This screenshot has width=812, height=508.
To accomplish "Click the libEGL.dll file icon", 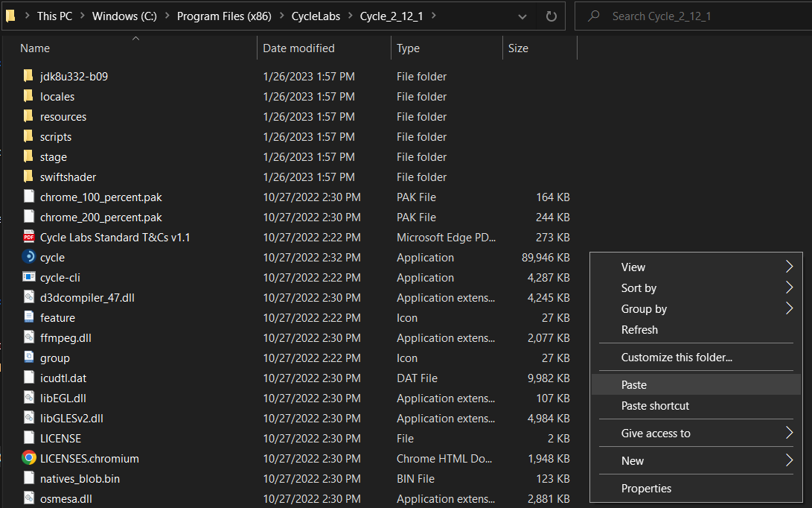I will pos(29,398).
